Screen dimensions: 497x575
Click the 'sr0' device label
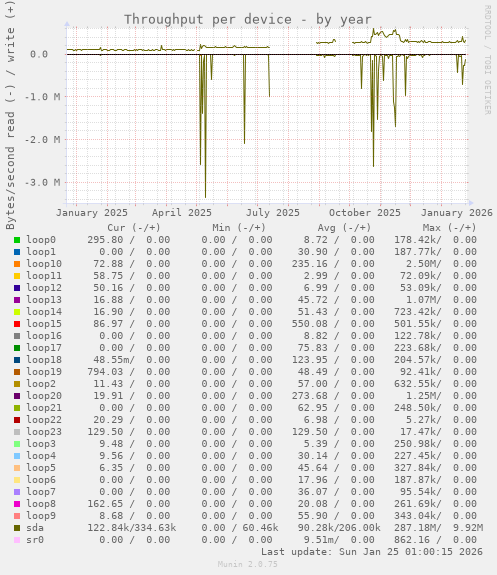tap(35, 540)
